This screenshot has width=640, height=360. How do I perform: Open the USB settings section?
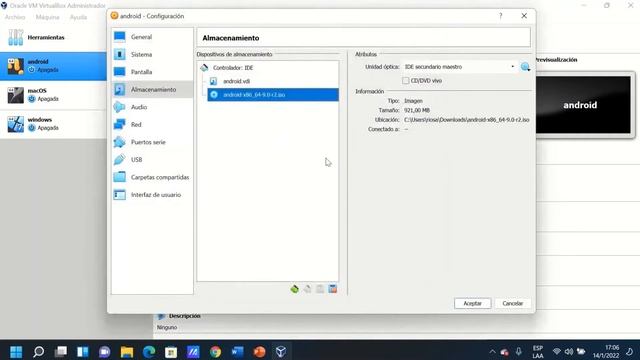point(152,160)
